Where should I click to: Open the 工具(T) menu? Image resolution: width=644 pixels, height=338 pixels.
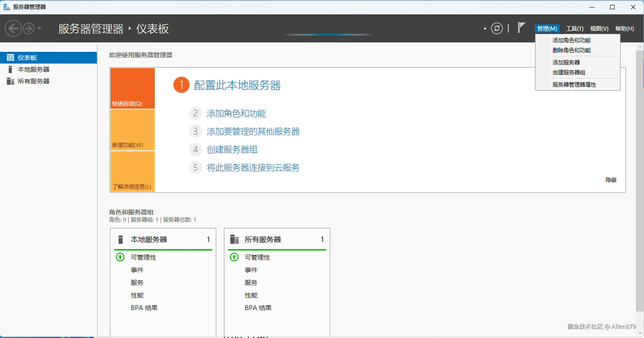(575, 29)
